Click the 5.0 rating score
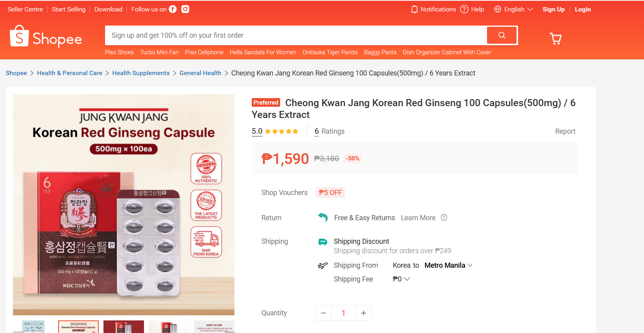The width and height of the screenshot is (644, 333). (x=257, y=131)
